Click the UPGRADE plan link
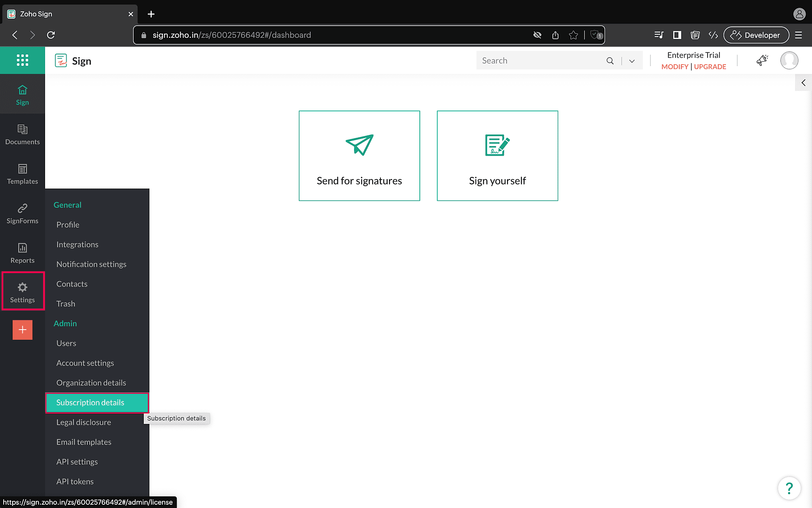Screen dimensions: 812x508 tap(710, 67)
